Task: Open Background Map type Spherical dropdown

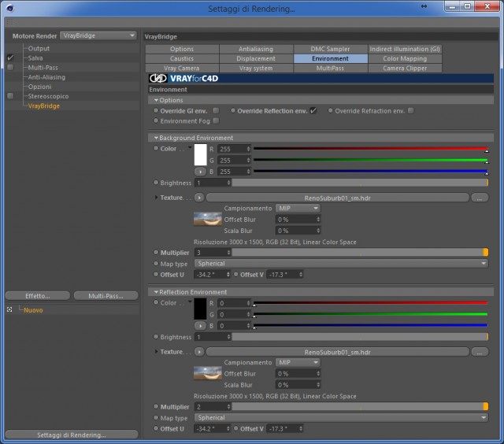Action: click(341, 264)
